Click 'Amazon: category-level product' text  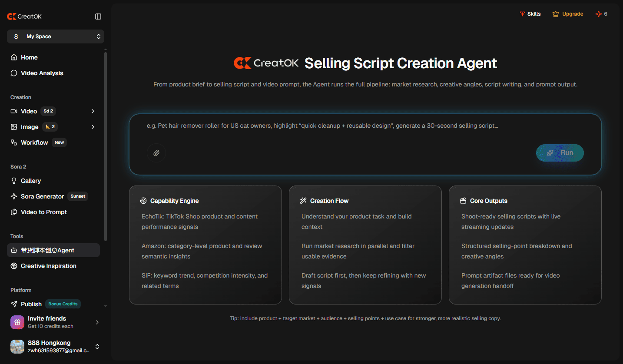coord(202,251)
